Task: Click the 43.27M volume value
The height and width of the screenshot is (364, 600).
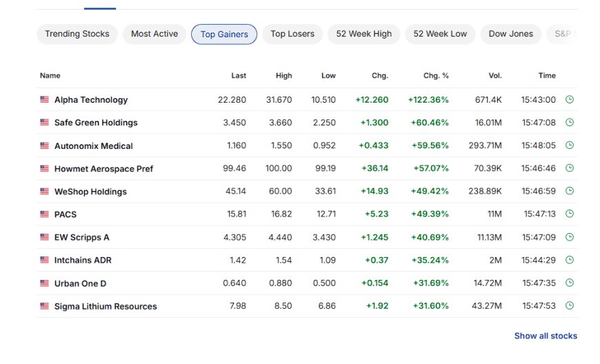Action: tap(487, 306)
